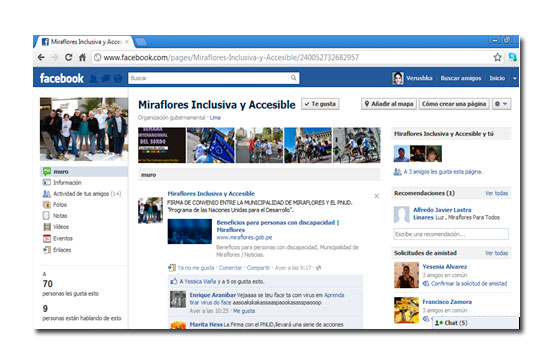Open Verushka profile link

[419, 78]
